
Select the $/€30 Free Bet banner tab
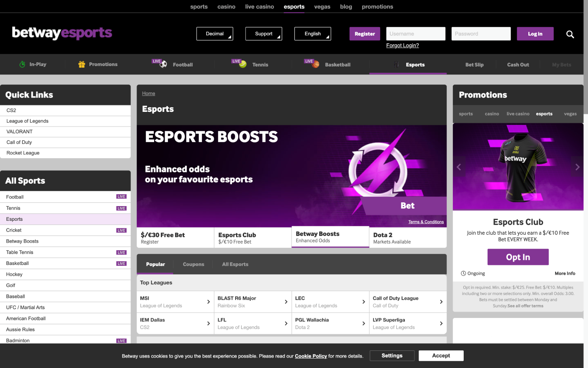click(175, 238)
